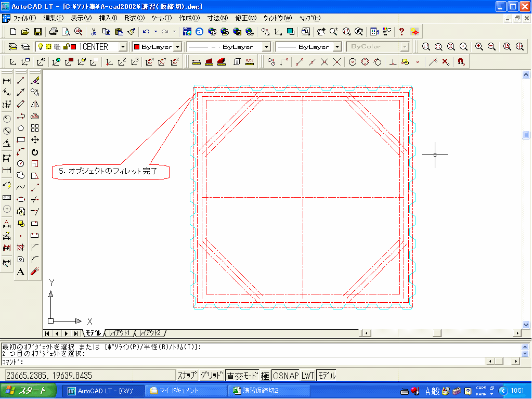
Task: Select the Polygon draw tool
Action: tap(21, 128)
